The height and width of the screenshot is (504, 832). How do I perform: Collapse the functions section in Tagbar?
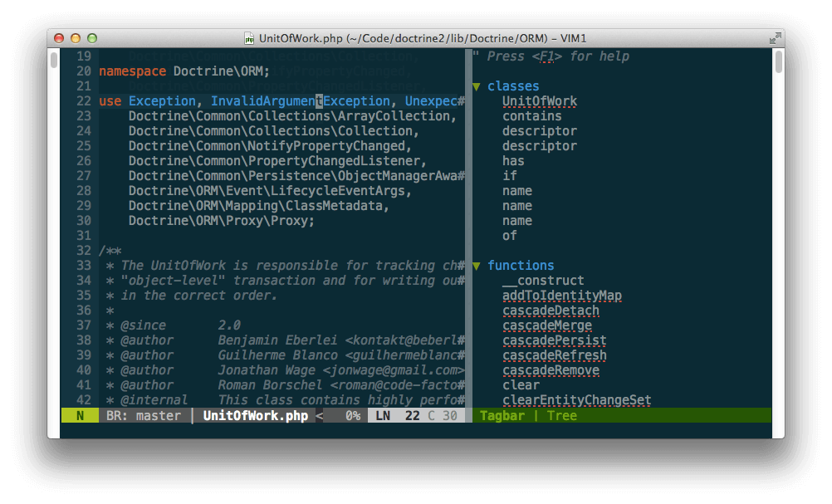coord(476,265)
